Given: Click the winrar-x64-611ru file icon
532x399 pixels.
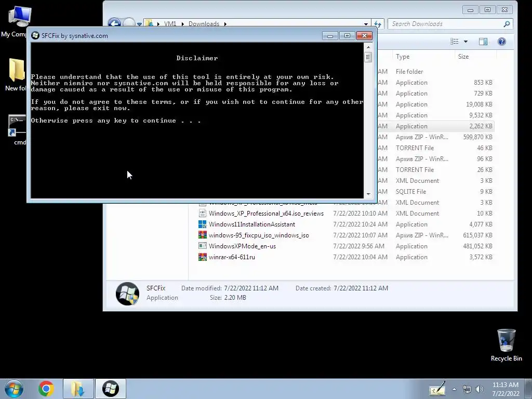Looking at the screenshot, I should (202, 257).
